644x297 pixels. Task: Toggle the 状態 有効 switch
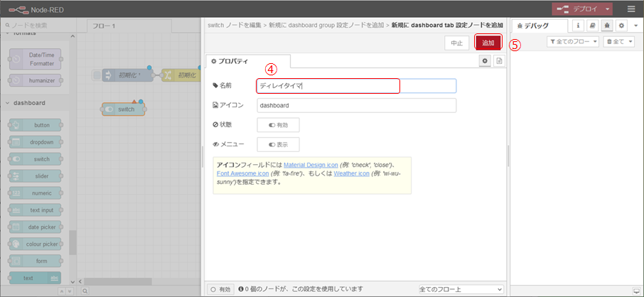(x=278, y=125)
